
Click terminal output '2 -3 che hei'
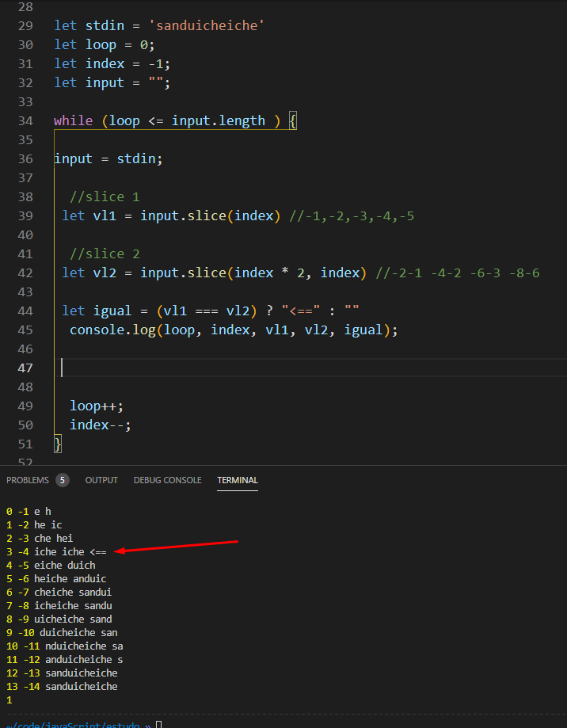[40, 539]
